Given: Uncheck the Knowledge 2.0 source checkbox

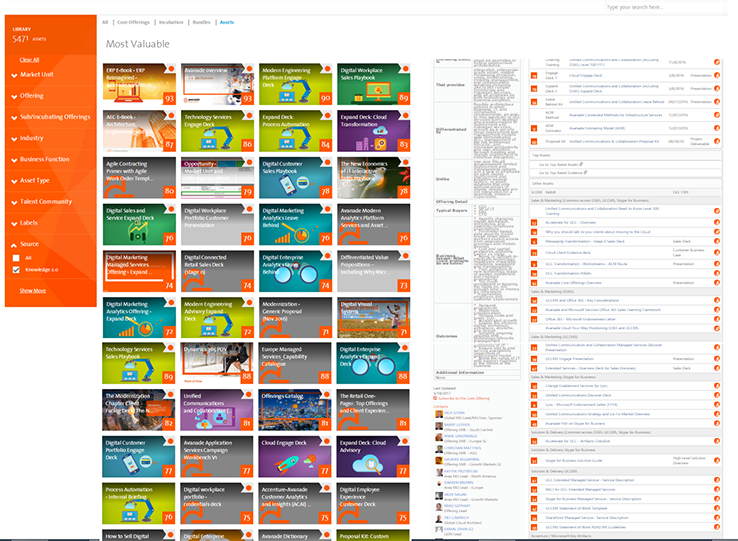Looking at the screenshot, I should [x=15, y=270].
